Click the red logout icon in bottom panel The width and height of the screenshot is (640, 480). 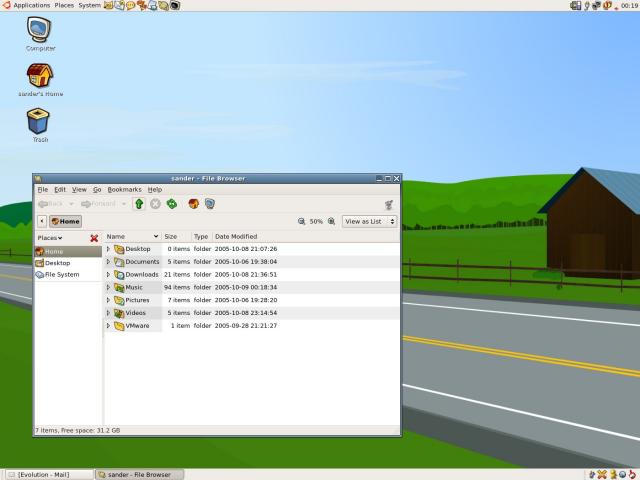632,474
